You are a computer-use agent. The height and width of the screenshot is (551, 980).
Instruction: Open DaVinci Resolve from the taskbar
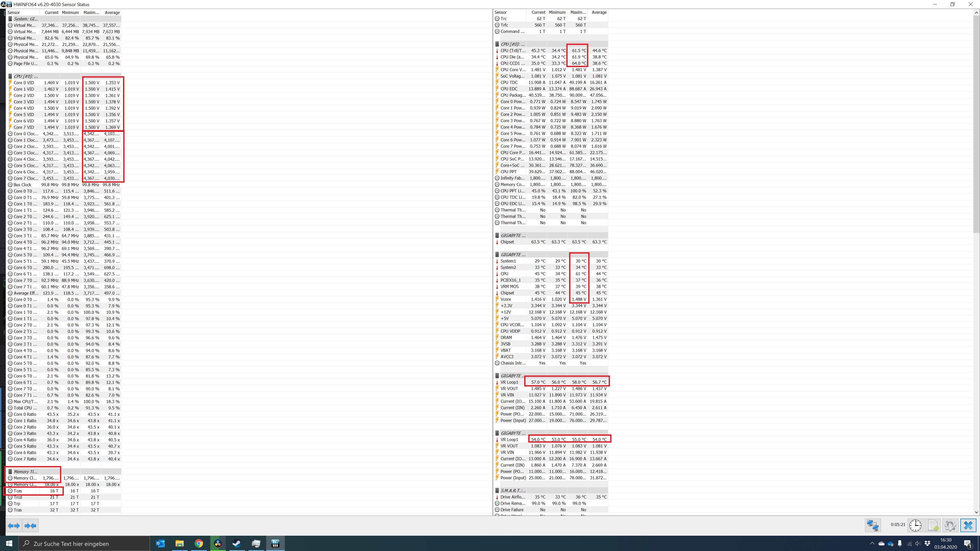[x=218, y=543]
